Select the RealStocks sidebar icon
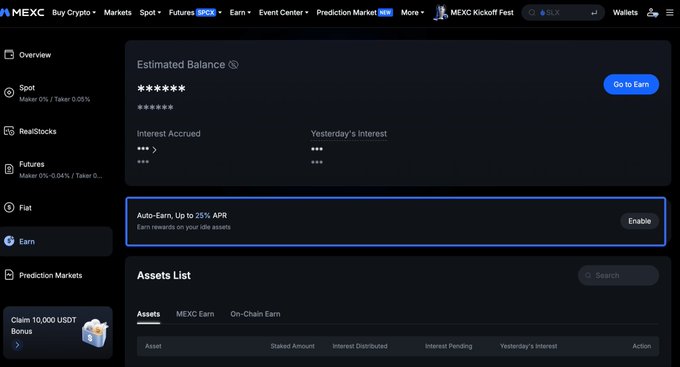Viewport: 680px width, 367px height. point(9,131)
